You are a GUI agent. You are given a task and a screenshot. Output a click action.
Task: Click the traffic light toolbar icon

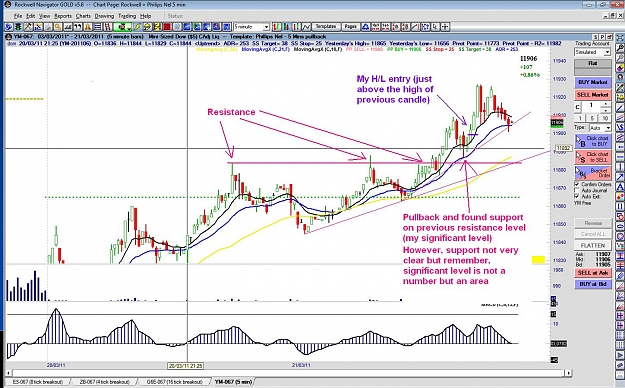18,27
